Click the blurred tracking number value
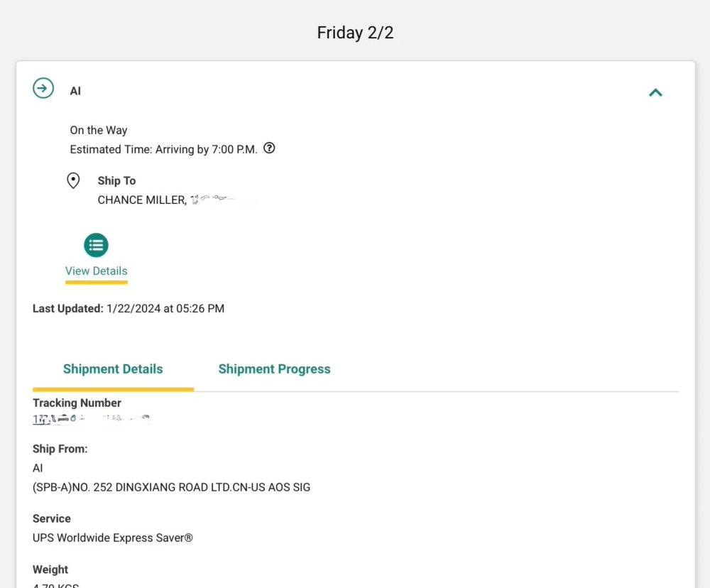 point(91,420)
